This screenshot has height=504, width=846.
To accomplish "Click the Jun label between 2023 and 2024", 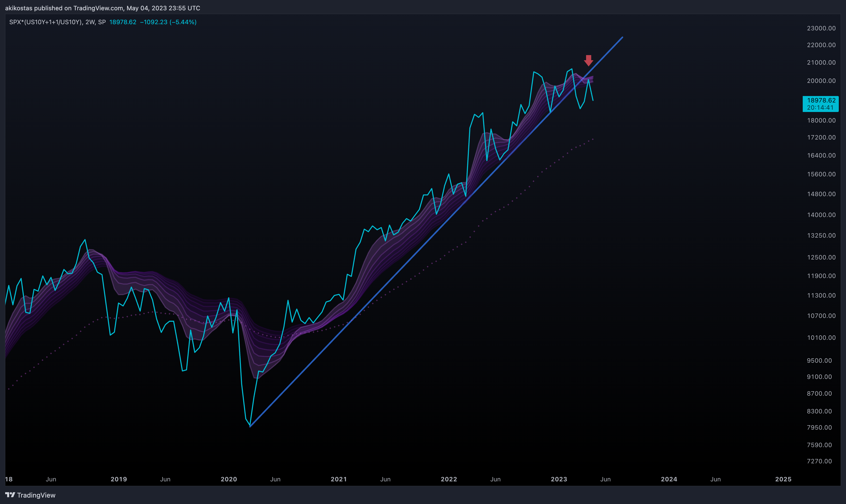I will (x=606, y=479).
